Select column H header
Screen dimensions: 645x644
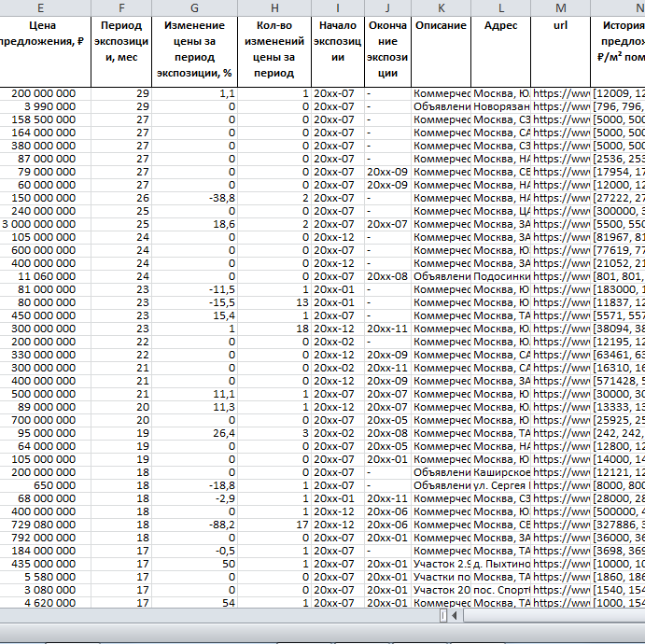(274, 7)
